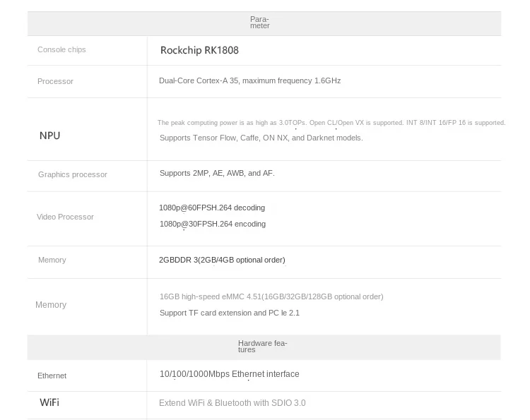
Task: Click the 1080p@60FPS decoding line
Action: (x=212, y=208)
